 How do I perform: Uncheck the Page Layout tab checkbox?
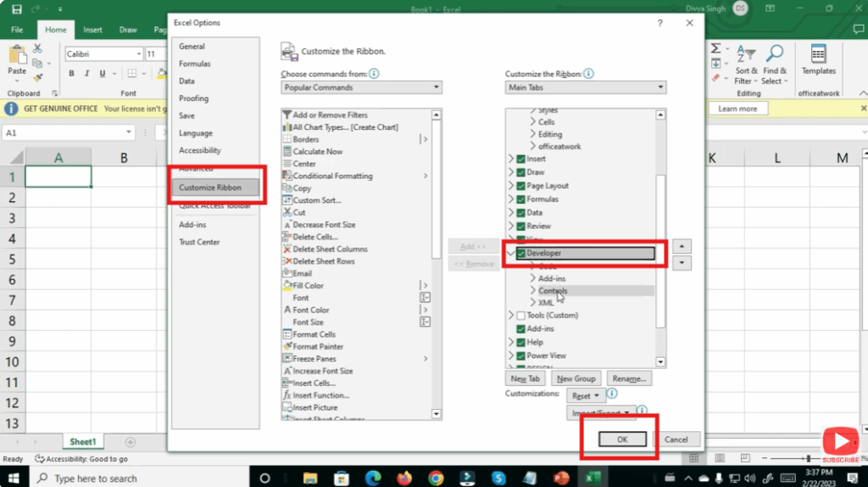point(521,186)
